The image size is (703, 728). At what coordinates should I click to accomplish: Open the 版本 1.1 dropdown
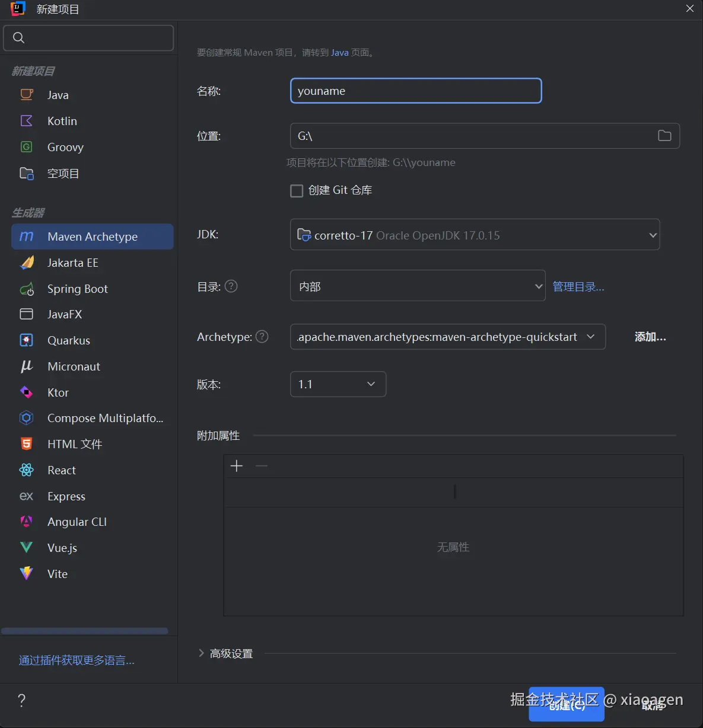click(338, 384)
